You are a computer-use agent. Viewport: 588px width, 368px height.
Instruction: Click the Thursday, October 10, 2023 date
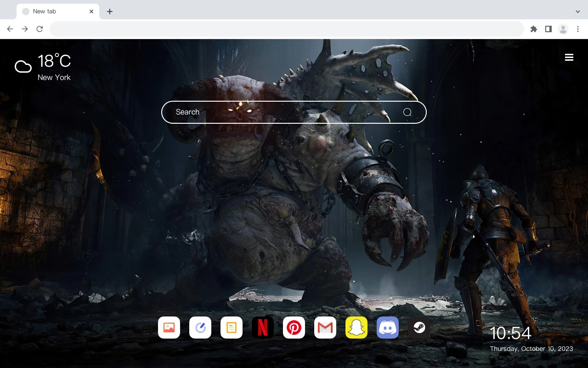click(531, 349)
